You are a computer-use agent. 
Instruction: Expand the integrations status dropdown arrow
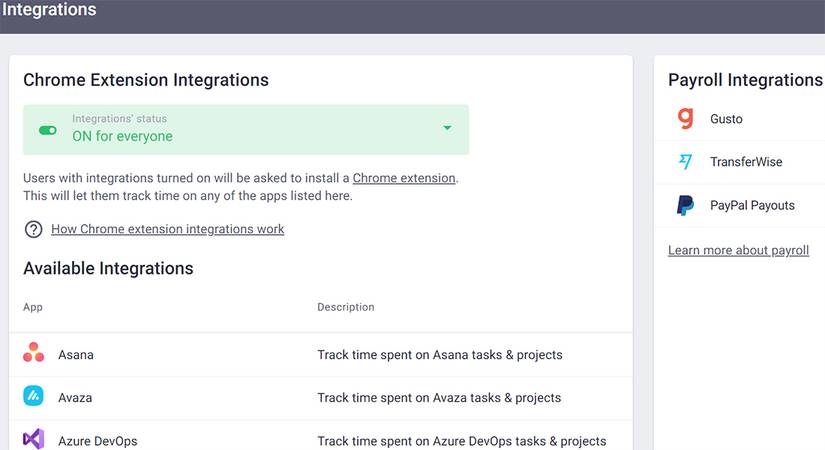coord(447,128)
